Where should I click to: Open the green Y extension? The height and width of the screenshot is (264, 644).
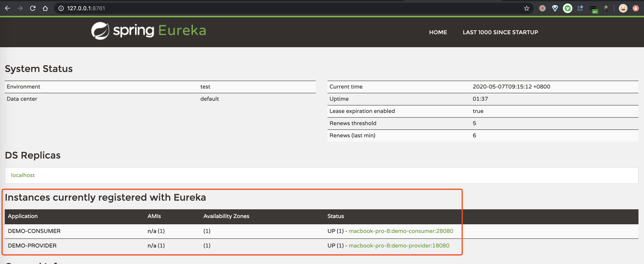[567, 8]
